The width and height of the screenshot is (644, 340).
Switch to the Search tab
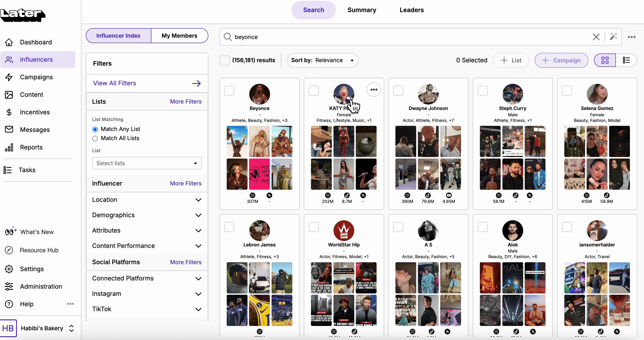pyautogui.click(x=313, y=10)
